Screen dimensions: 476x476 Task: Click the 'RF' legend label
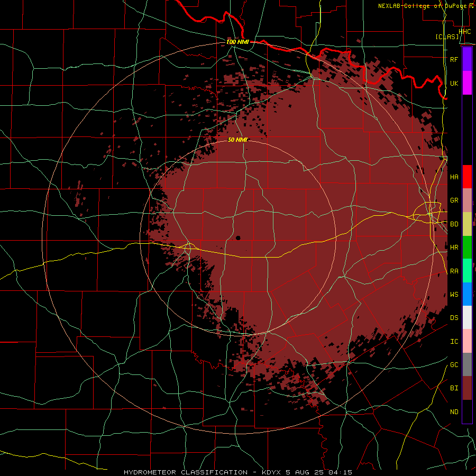(x=454, y=59)
